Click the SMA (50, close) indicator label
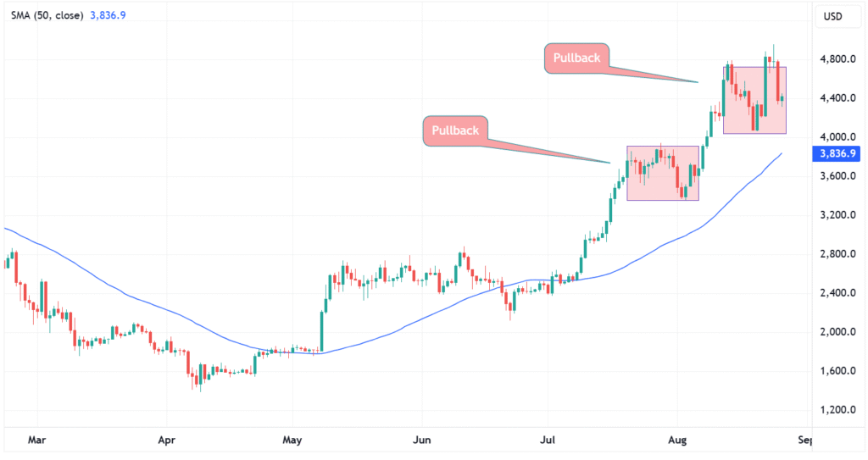The image size is (868, 460). pos(47,14)
